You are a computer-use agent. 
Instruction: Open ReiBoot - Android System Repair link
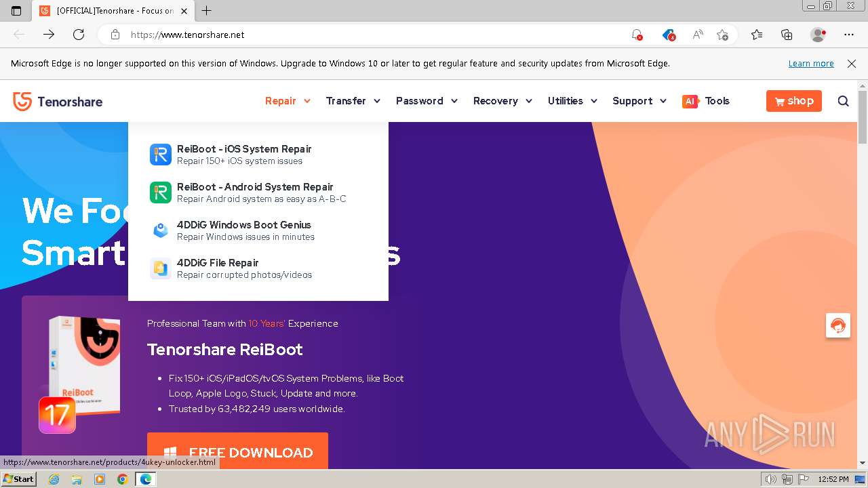[x=255, y=187]
